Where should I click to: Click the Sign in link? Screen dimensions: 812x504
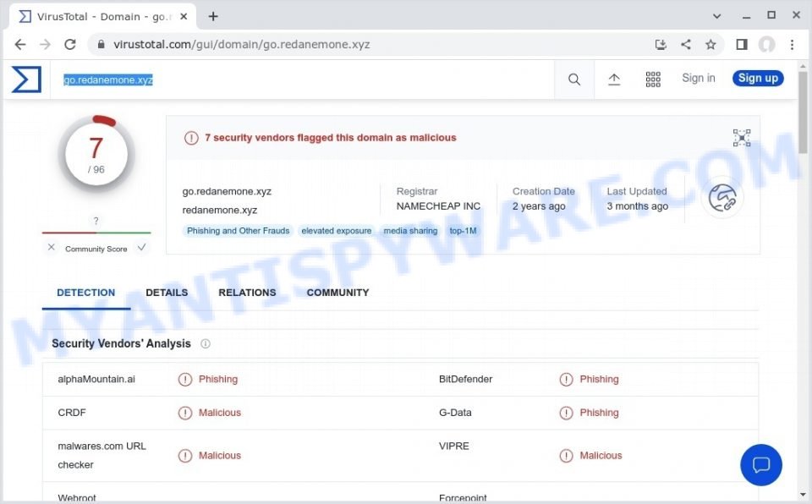pyautogui.click(x=698, y=78)
